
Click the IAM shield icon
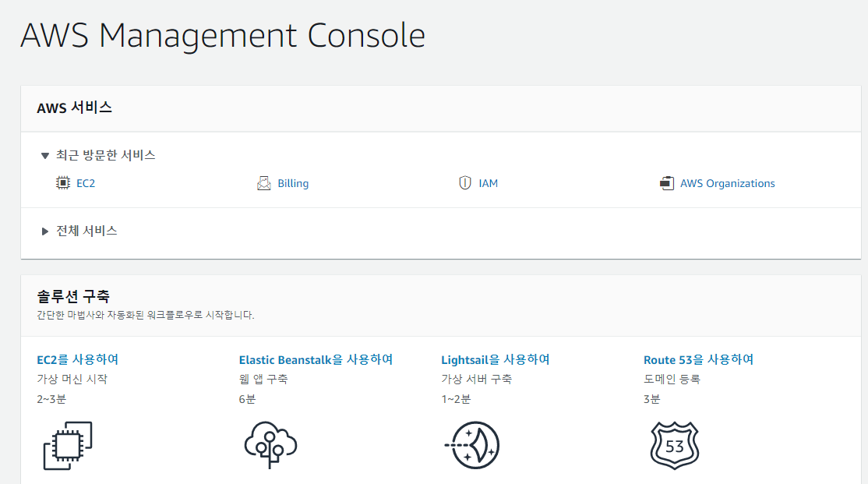point(465,182)
